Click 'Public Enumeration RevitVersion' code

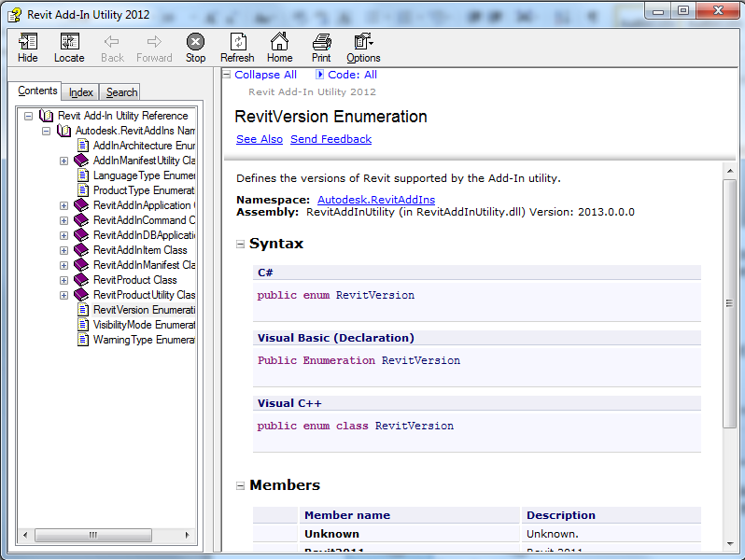click(358, 360)
